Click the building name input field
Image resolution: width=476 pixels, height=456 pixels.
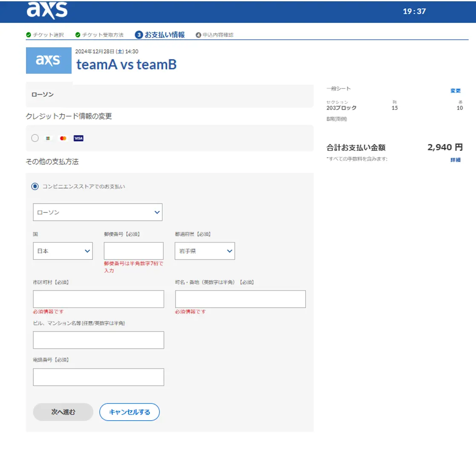pos(98,340)
